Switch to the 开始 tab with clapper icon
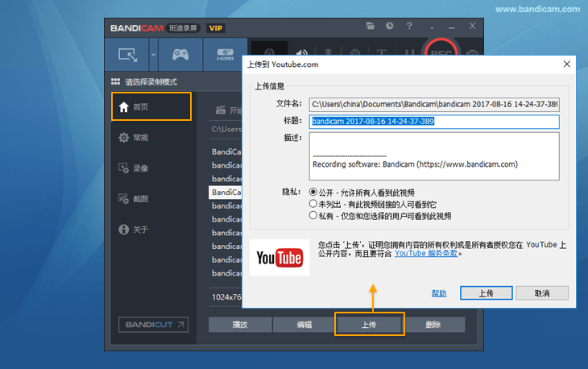The width and height of the screenshot is (588, 369). tap(229, 110)
